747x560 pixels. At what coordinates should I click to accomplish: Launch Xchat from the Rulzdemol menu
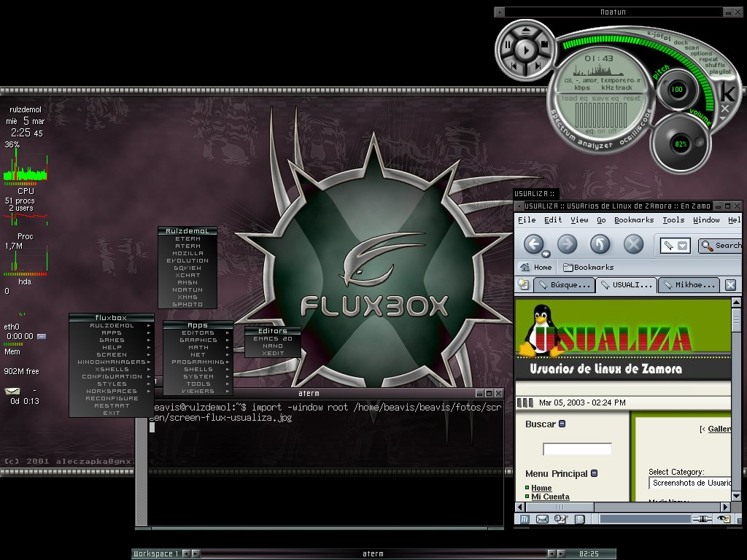187,275
